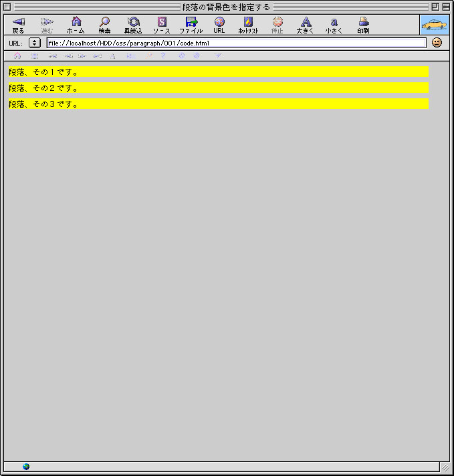This screenshot has width=454, height=476.
Task: Click the smiley face HTML status icon
Action: pos(437,43)
